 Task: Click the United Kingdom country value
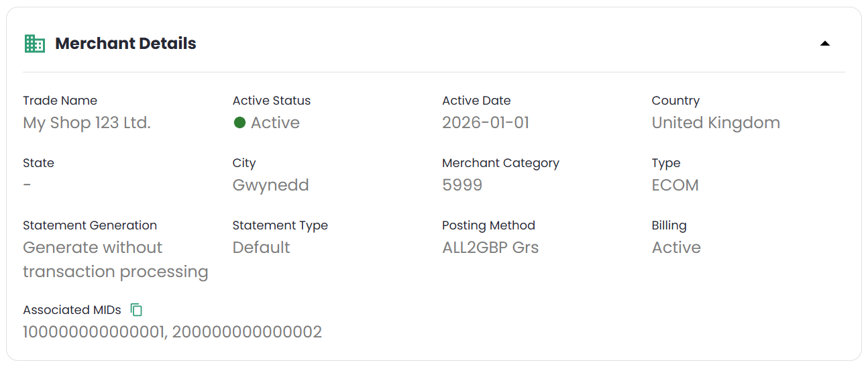pos(716,123)
